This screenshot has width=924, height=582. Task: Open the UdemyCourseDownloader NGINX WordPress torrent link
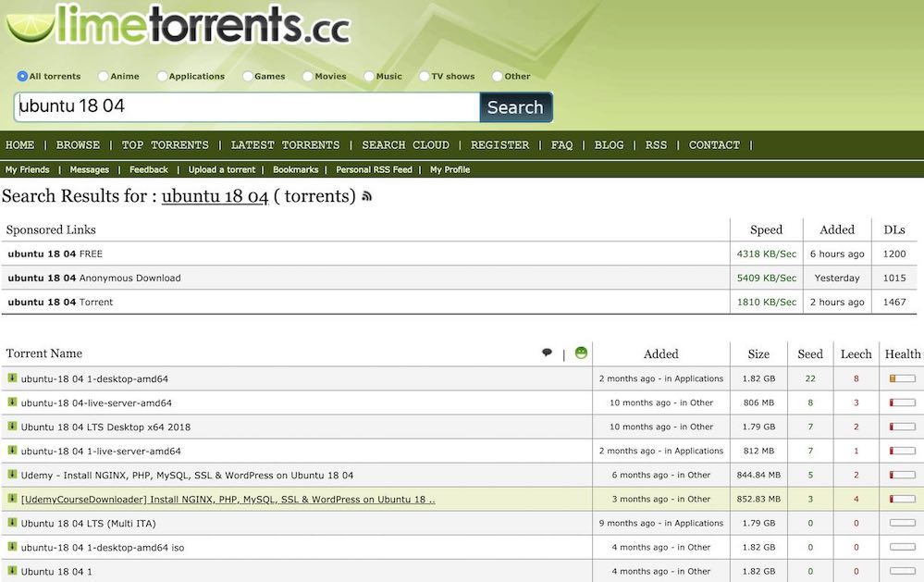(226, 499)
